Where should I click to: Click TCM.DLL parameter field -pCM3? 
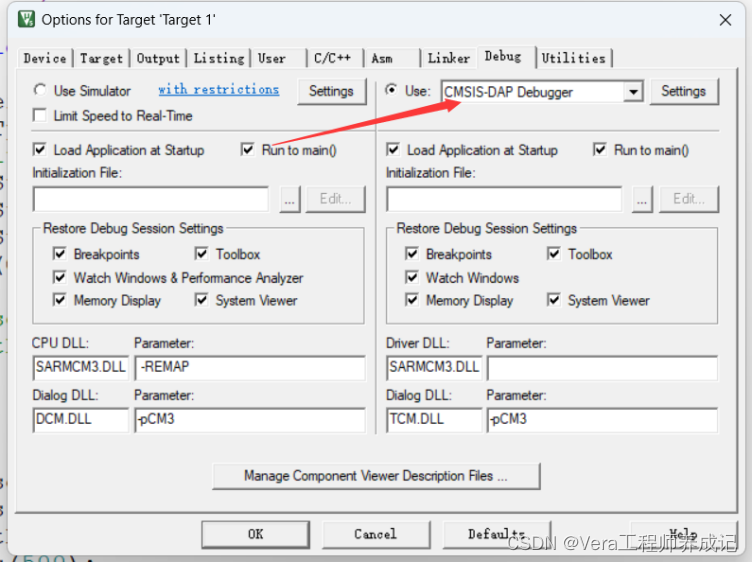pos(603,420)
